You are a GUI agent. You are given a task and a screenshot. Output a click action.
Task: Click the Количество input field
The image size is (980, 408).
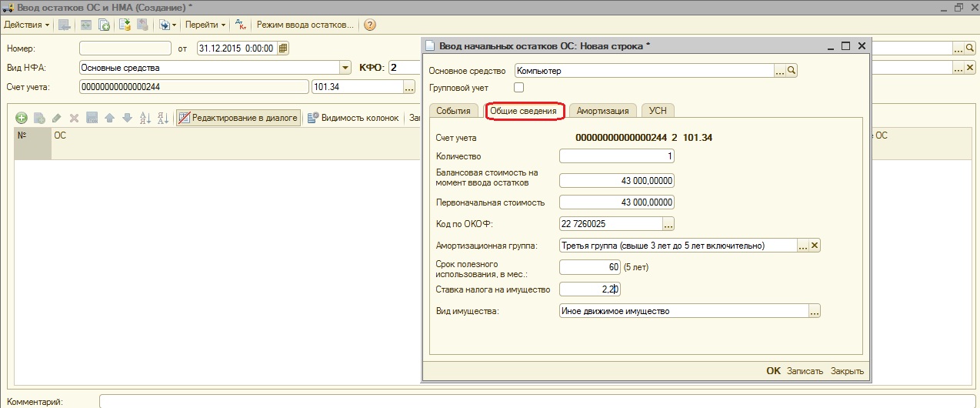(x=617, y=156)
